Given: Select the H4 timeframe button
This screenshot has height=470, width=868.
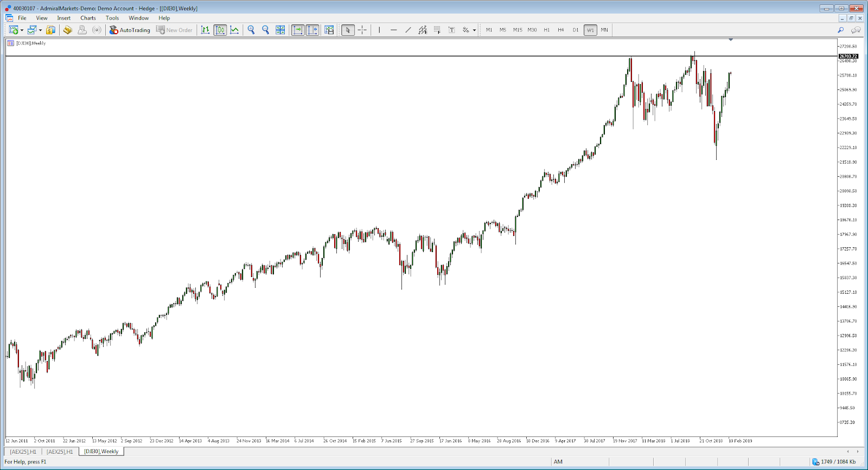Looking at the screenshot, I should click(561, 30).
